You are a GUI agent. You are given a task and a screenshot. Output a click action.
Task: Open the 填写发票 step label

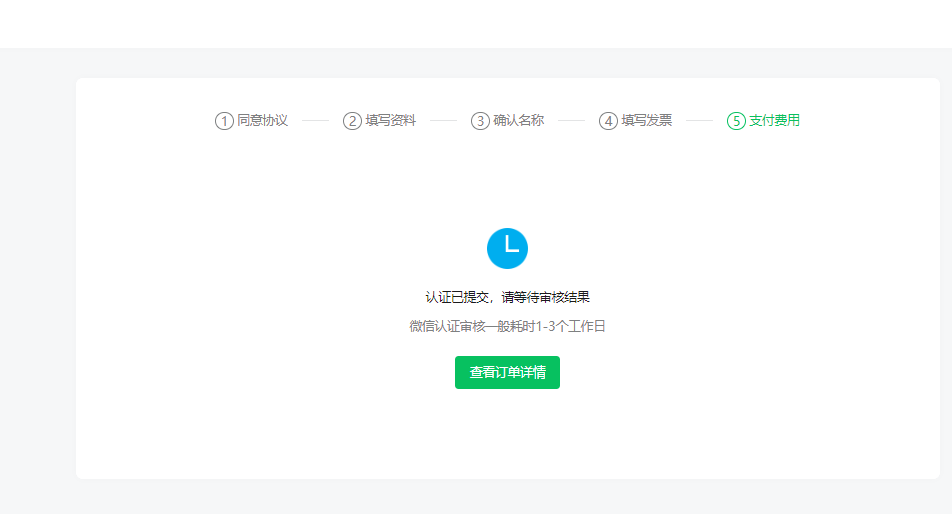pos(646,121)
